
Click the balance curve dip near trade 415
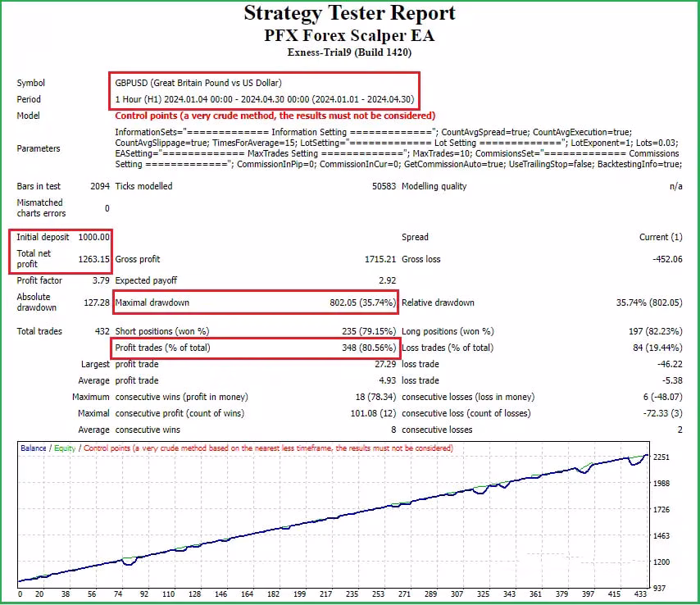(634, 463)
